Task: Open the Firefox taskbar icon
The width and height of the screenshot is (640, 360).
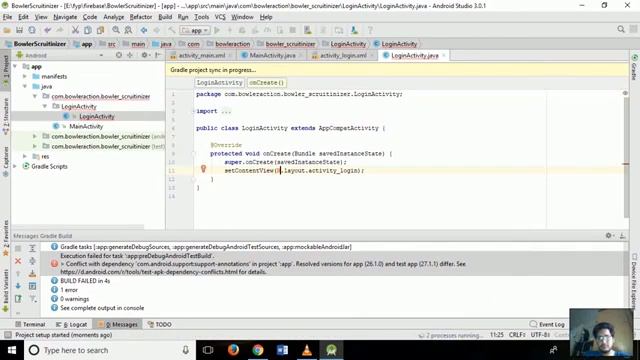Action: (x=233, y=350)
